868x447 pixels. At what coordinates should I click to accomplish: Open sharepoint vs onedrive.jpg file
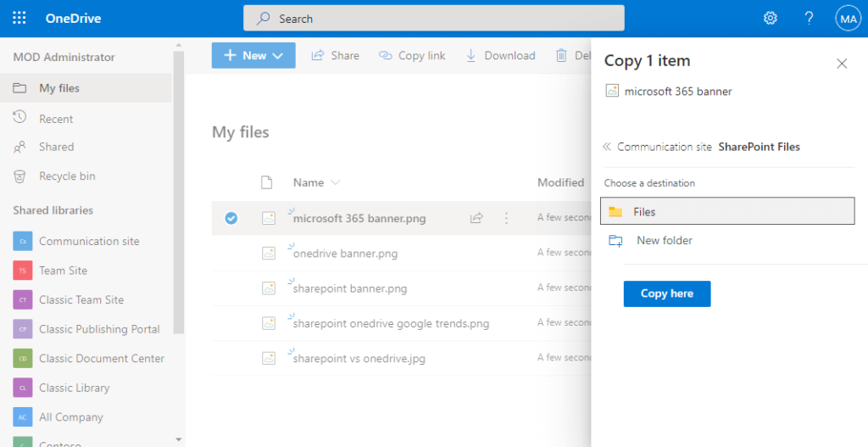[x=359, y=359]
